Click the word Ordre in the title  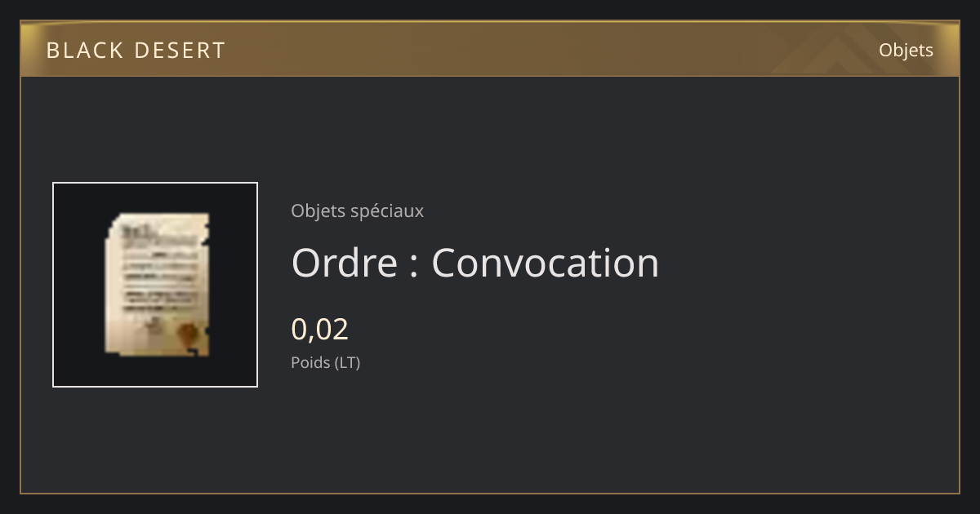pyautogui.click(x=344, y=263)
